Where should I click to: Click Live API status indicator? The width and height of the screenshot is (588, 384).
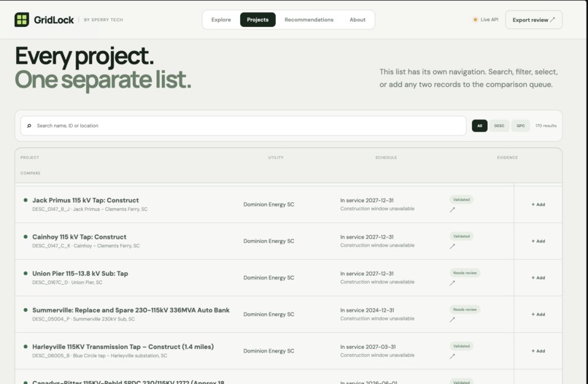click(x=485, y=20)
